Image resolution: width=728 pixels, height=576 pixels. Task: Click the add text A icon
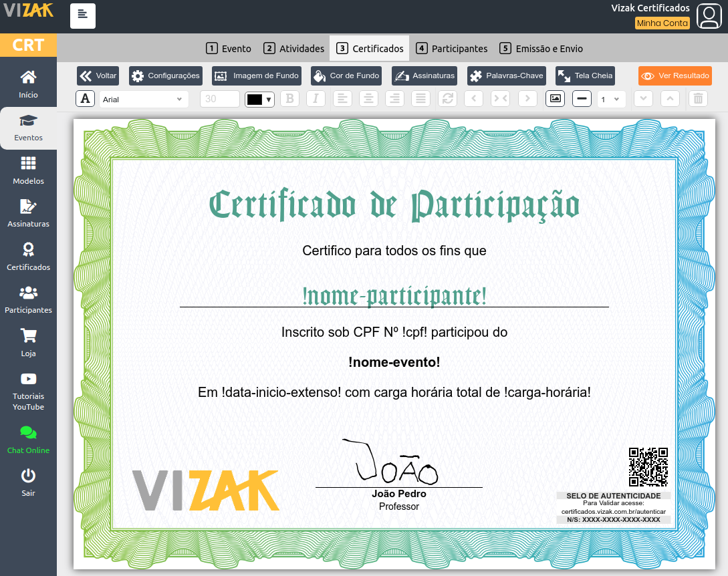86,98
